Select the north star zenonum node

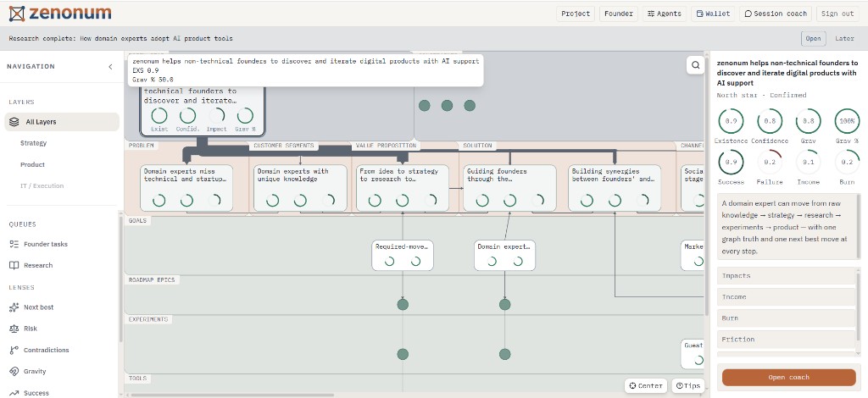(x=202, y=111)
